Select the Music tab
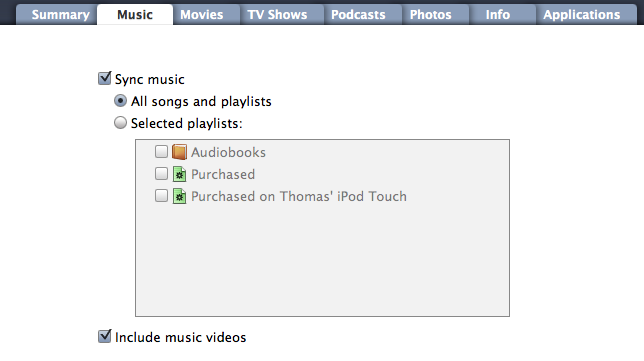Image resolution: width=644 pixels, height=361 pixels. coord(135,15)
